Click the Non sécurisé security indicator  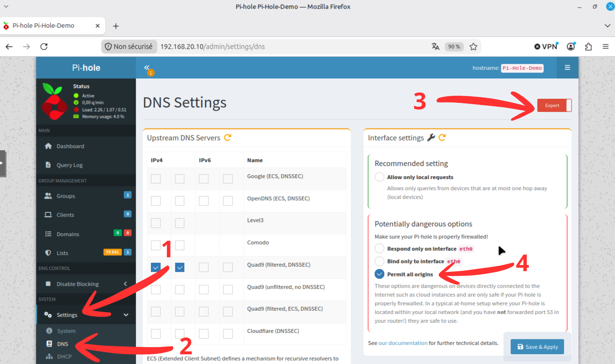click(129, 47)
